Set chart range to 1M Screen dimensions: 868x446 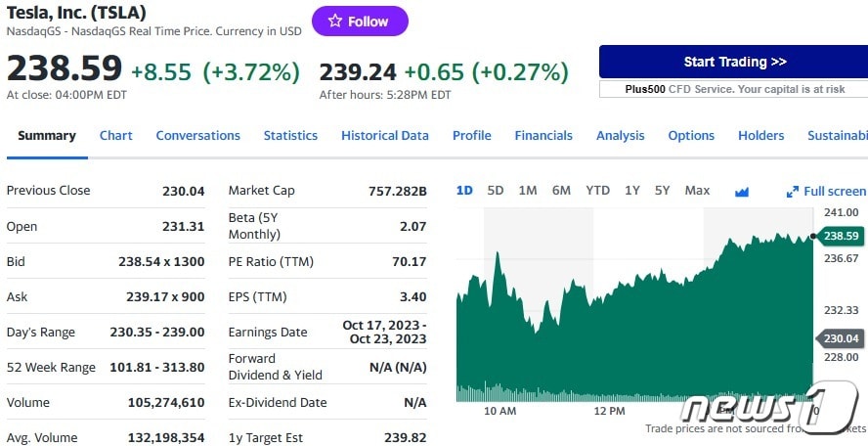pos(528,191)
